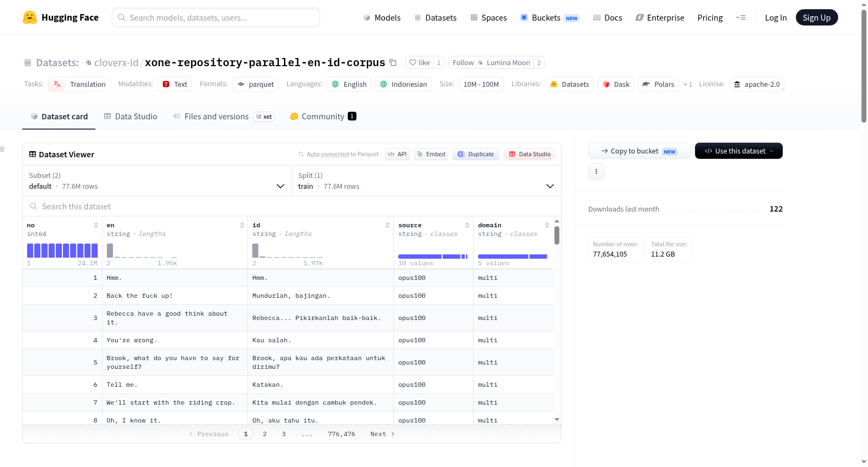Screen dimensions: 868x467
Task: Expand the Subset dropdown showing default
Action: [157, 181]
